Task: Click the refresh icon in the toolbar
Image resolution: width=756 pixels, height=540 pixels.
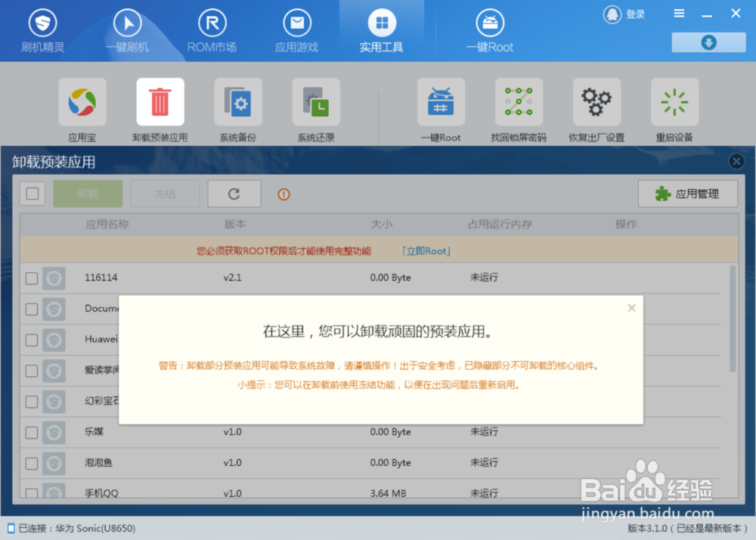Action: (234, 194)
